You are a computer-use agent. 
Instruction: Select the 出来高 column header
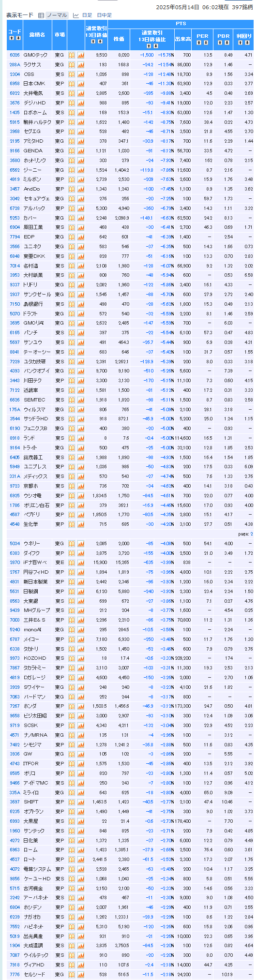[x=182, y=39]
